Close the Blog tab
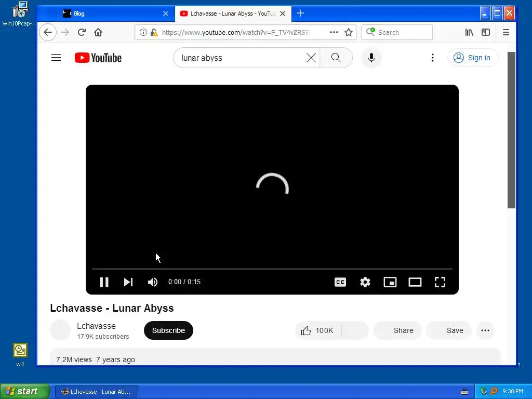Viewport: 532px width, 399px height. tap(166, 14)
